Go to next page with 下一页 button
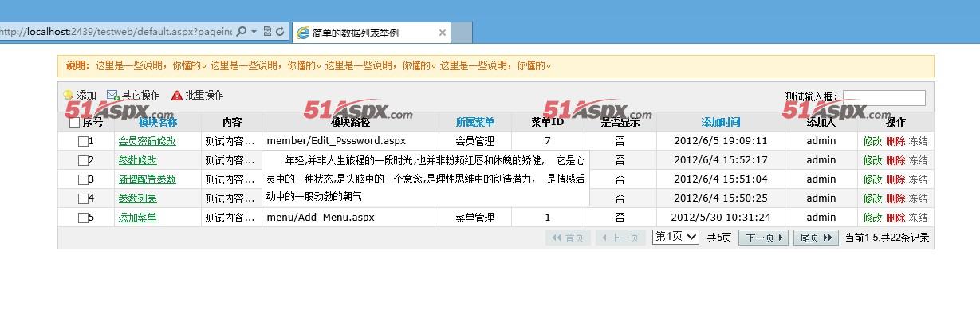This screenshot has width=980, height=330. tap(763, 238)
